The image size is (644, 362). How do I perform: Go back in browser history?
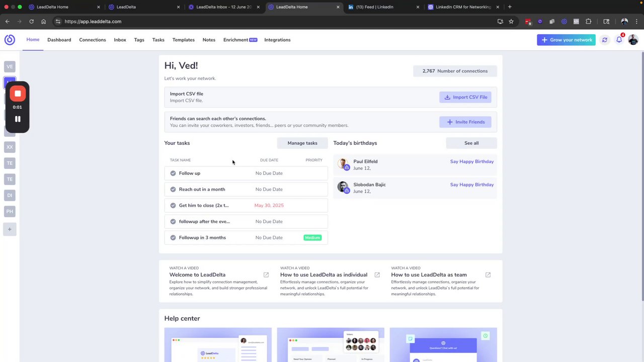[8, 22]
